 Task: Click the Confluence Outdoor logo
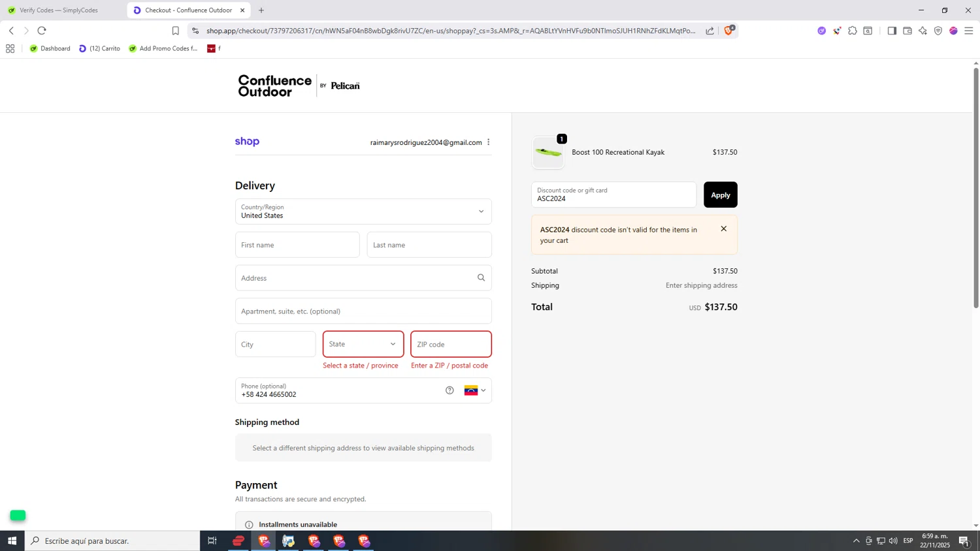299,86
